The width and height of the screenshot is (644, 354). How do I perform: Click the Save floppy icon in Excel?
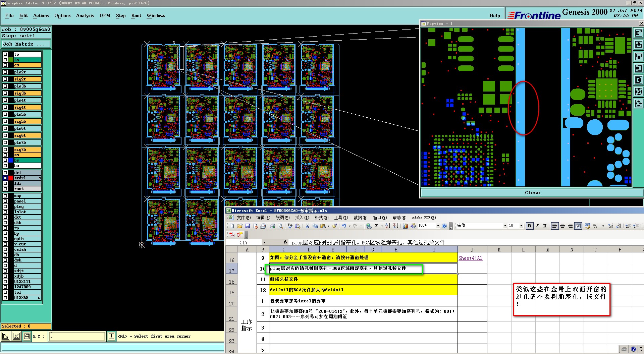[x=247, y=226]
